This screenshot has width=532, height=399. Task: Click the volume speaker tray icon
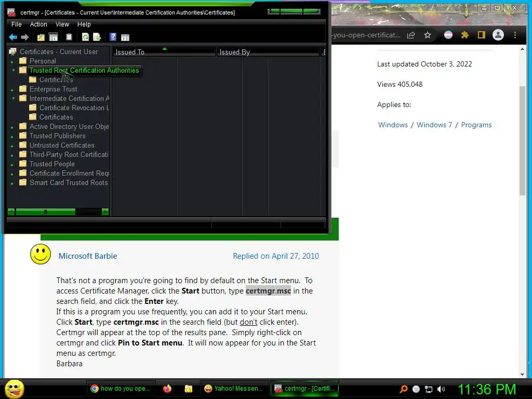click(x=441, y=389)
